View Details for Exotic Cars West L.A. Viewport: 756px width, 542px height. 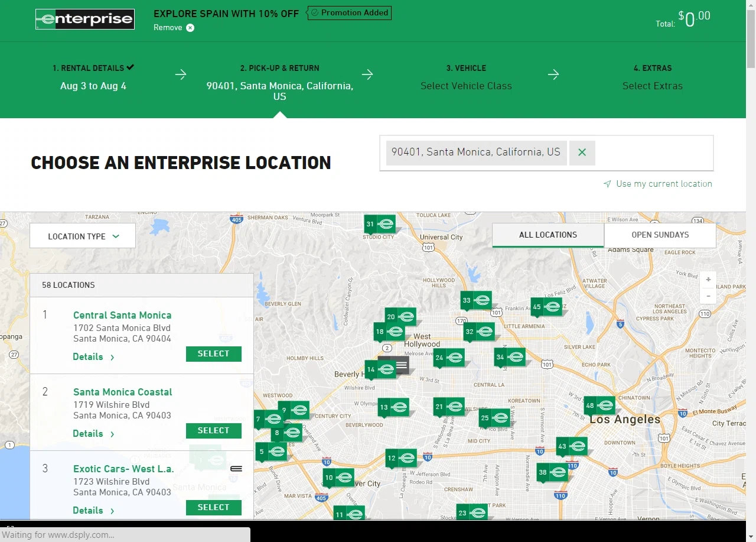click(93, 511)
